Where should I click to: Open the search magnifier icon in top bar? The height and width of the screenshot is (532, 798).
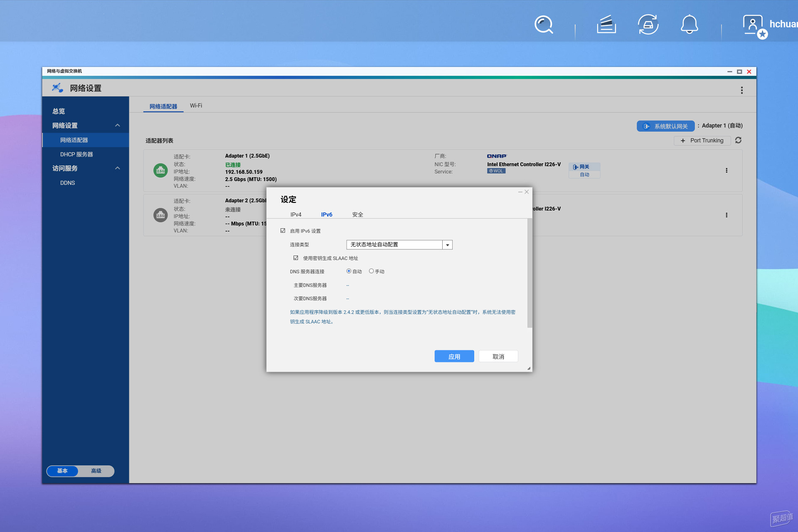(544, 25)
